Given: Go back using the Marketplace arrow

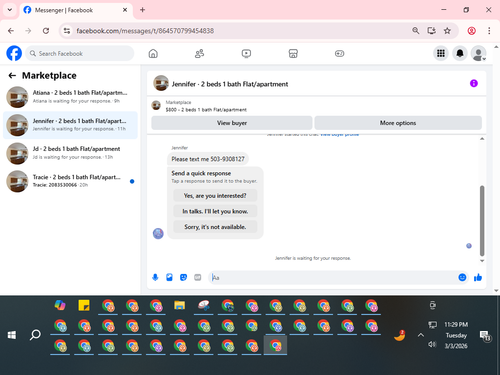Looking at the screenshot, I should pyautogui.click(x=12, y=76).
